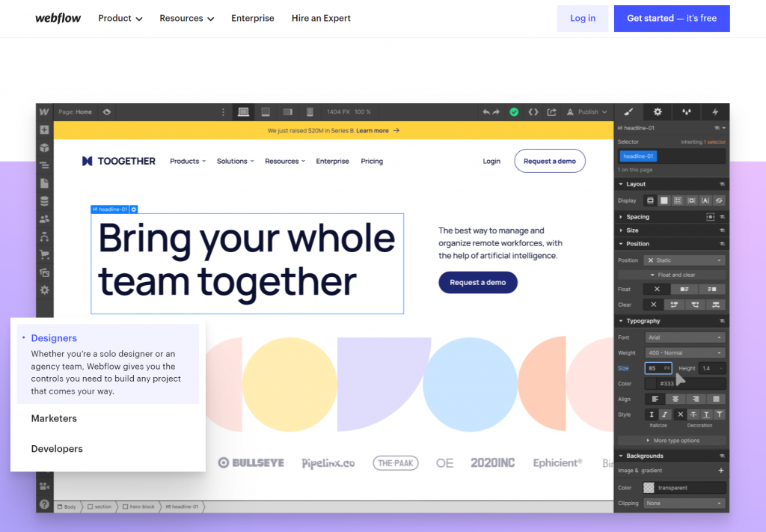The height and width of the screenshot is (532, 766).
Task: Click the Spacing box preview icon
Action: tap(711, 217)
